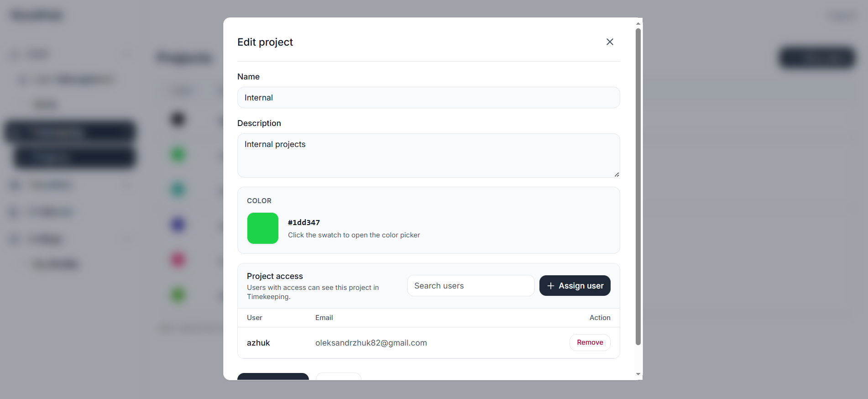Screen dimensions: 868x399
Task: Click the plus icon on Assign user
Action: (551, 286)
